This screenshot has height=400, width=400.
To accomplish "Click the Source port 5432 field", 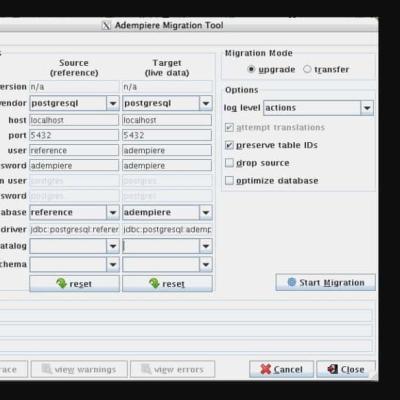I will (x=74, y=135).
